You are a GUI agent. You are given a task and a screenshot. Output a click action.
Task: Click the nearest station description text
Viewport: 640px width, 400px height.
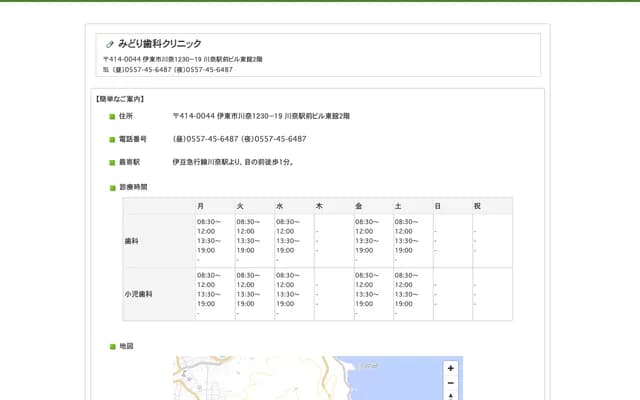pos(233,162)
